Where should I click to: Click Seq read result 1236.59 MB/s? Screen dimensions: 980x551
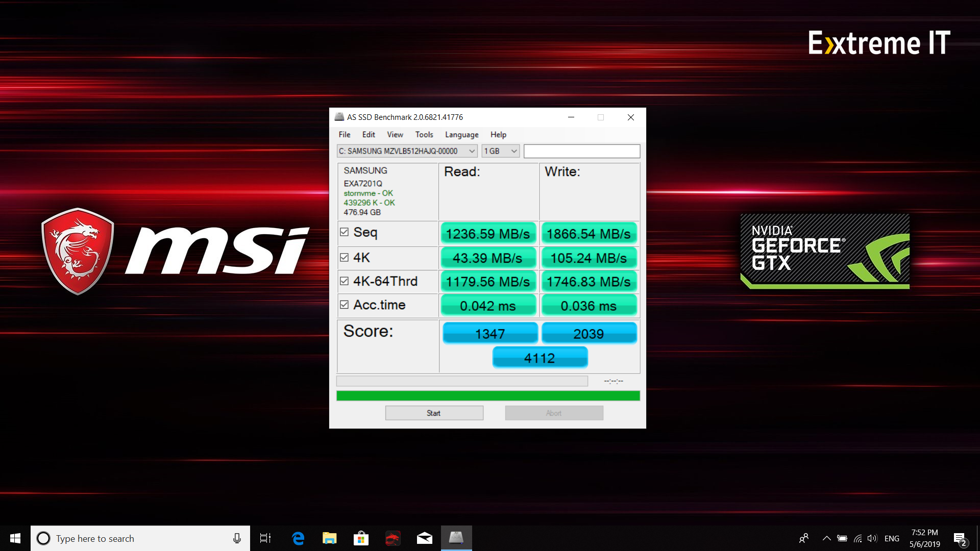(x=488, y=234)
